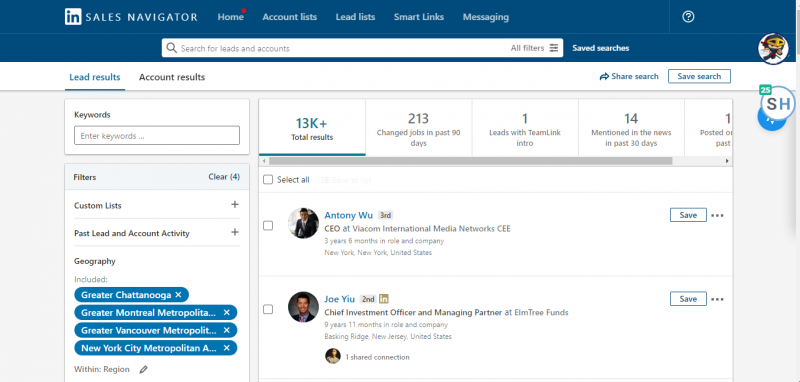
Task: Open the Lead lists menu
Action: point(355,17)
